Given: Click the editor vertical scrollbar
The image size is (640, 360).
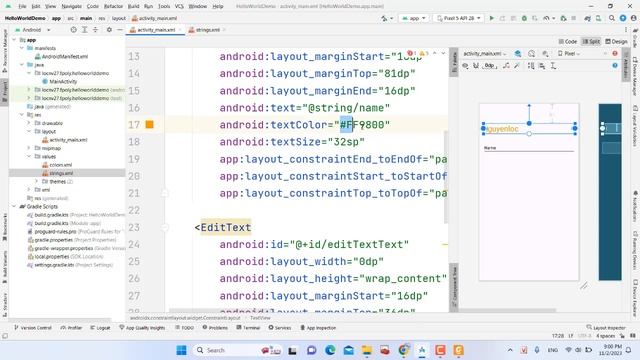Looking at the screenshot, I should pos(446,177).
